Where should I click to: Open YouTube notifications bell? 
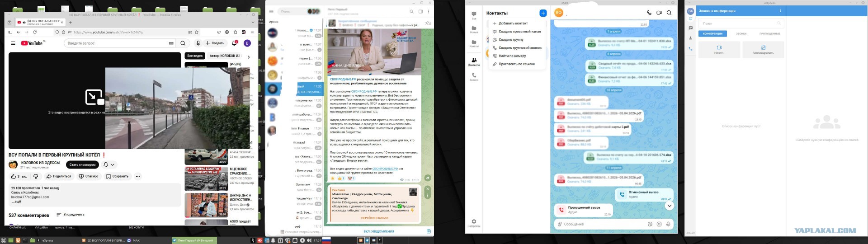coord(235,43)
